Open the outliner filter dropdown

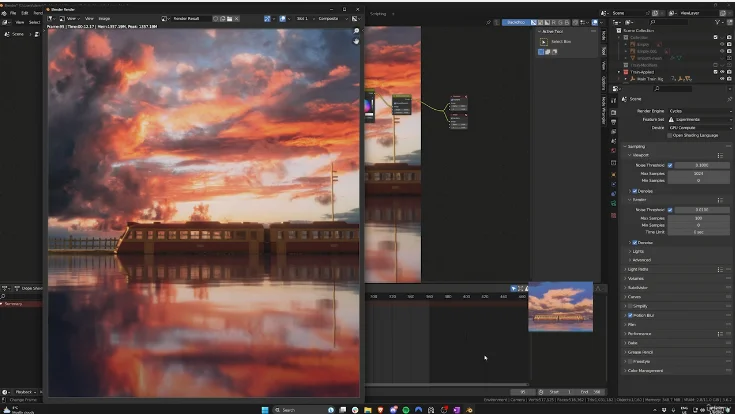click(x=719, y=22)
